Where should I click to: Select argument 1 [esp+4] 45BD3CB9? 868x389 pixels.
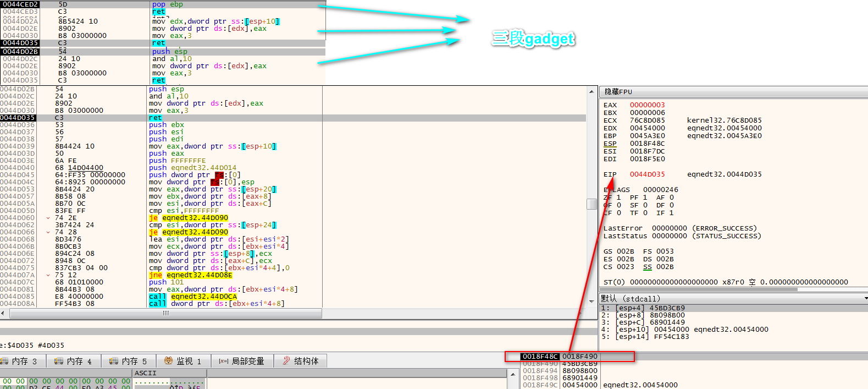coord(733,308)
